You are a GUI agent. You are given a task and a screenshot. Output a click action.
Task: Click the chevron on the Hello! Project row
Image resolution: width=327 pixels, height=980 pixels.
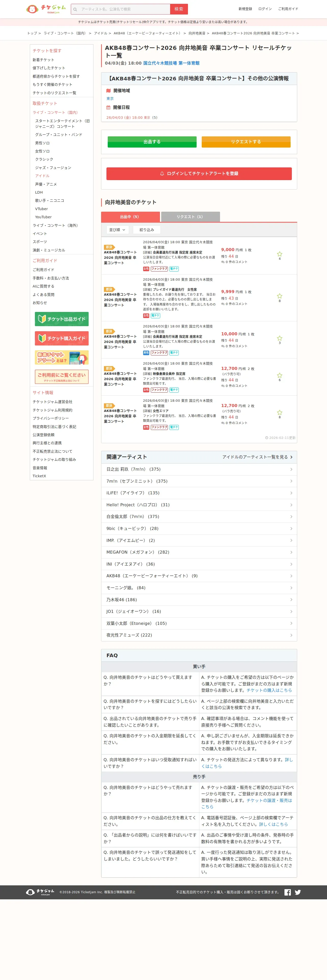click(x=291, y=505)
